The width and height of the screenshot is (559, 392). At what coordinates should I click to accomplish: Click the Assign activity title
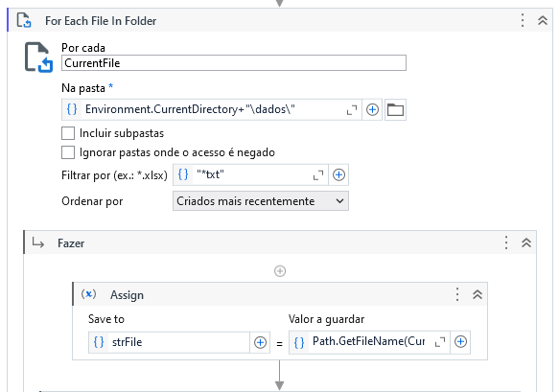pyautogui.click(x=127, y=295)
